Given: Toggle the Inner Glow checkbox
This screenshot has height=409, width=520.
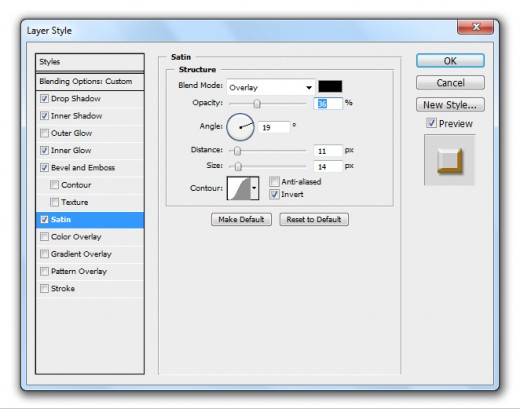Looking at the screenshot, I should [44, 150].
